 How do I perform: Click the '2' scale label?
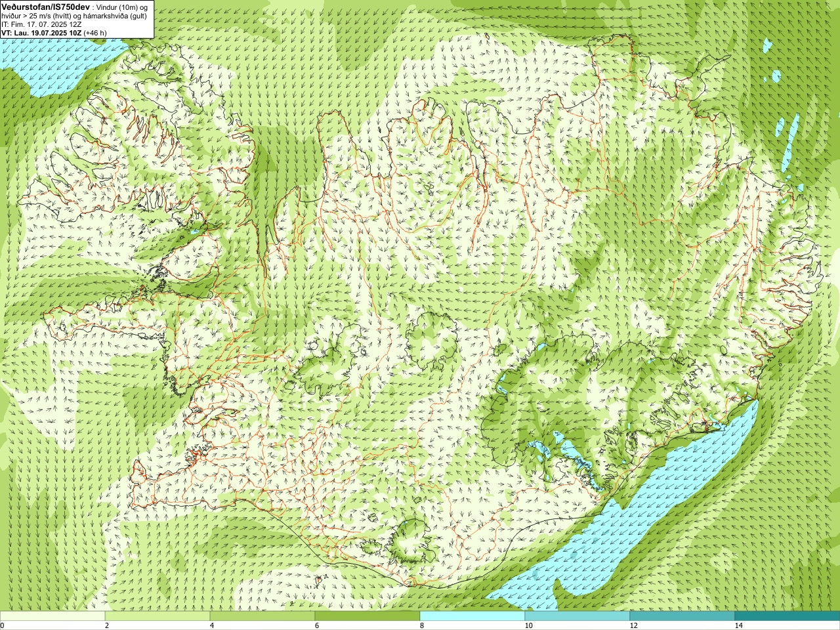(107, 625)
